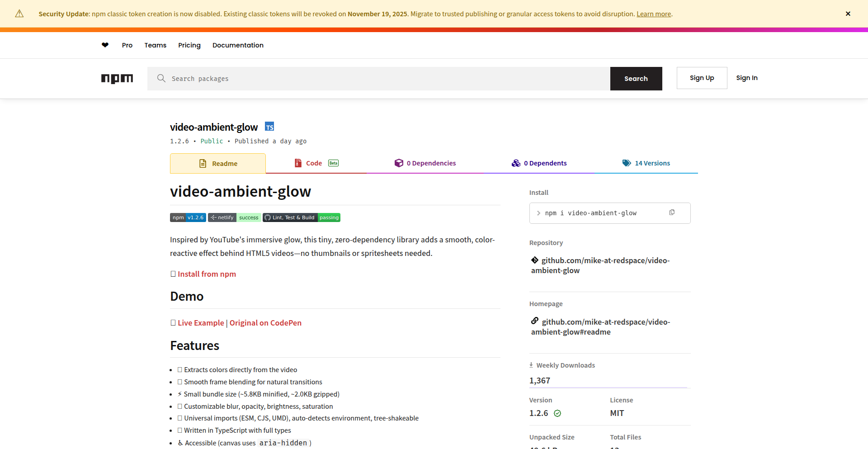Viewport: 868px width, 449px height.
Task: Click the netlify success badge
Action: (x=234, y=217)
